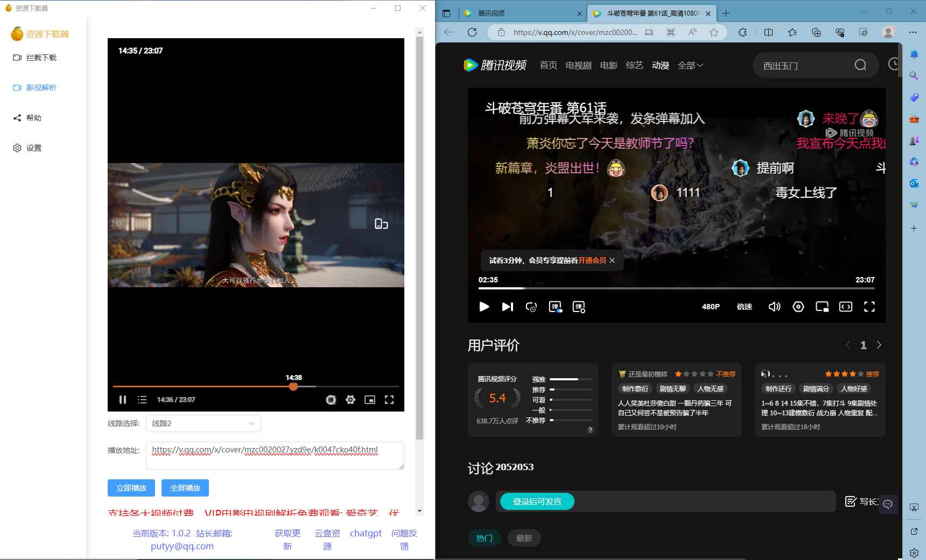The height and width of the screenshot is (560, 926).
Task: Enter fullscreen in the Tencent video player
Action: tap(869, 307)
